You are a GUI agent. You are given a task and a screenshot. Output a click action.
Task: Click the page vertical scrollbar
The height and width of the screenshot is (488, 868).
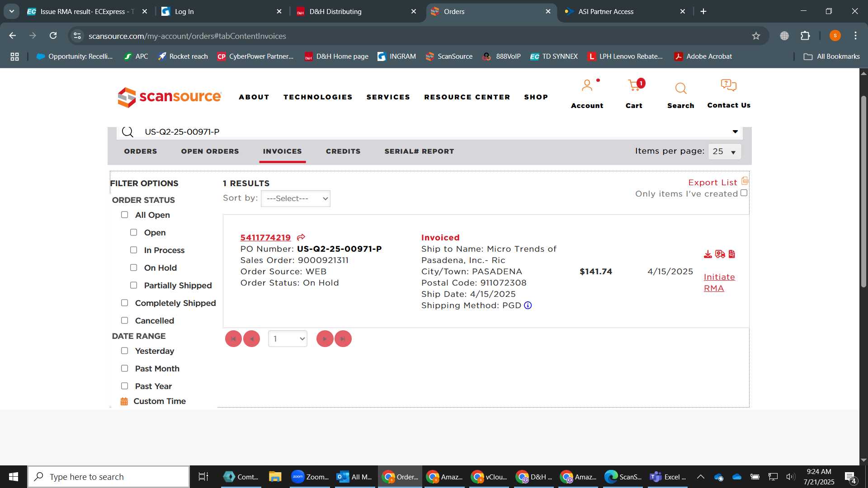click(x=863, y=191)
